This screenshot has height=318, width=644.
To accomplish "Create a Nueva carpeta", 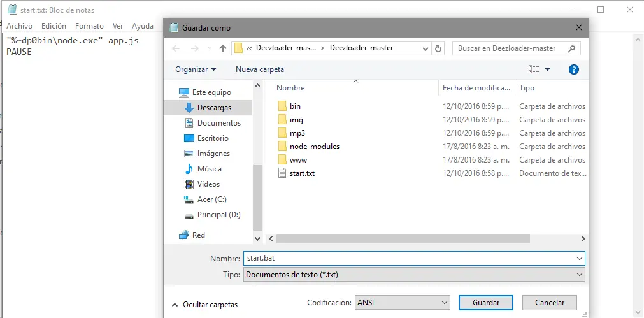I will [x=259, y=69].
